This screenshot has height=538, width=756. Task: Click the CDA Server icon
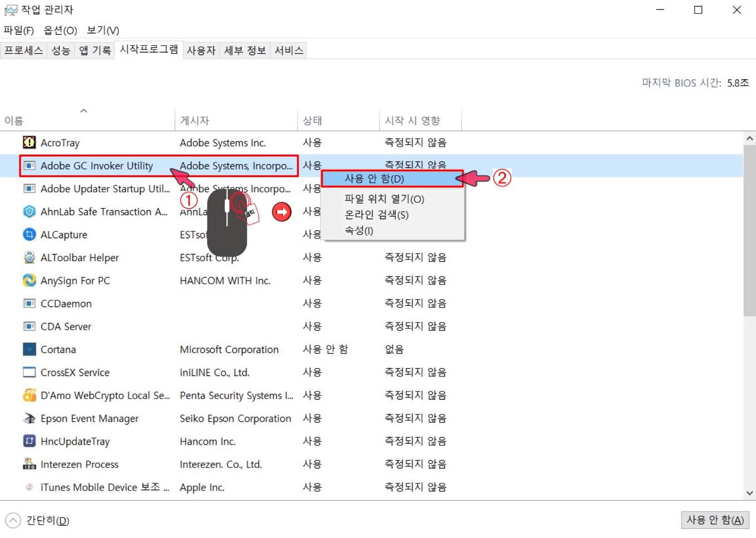[29, 326]
